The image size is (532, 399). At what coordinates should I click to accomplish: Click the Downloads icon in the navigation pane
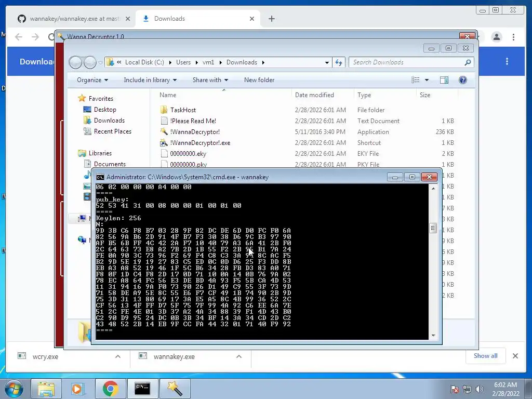pos(87,120)
